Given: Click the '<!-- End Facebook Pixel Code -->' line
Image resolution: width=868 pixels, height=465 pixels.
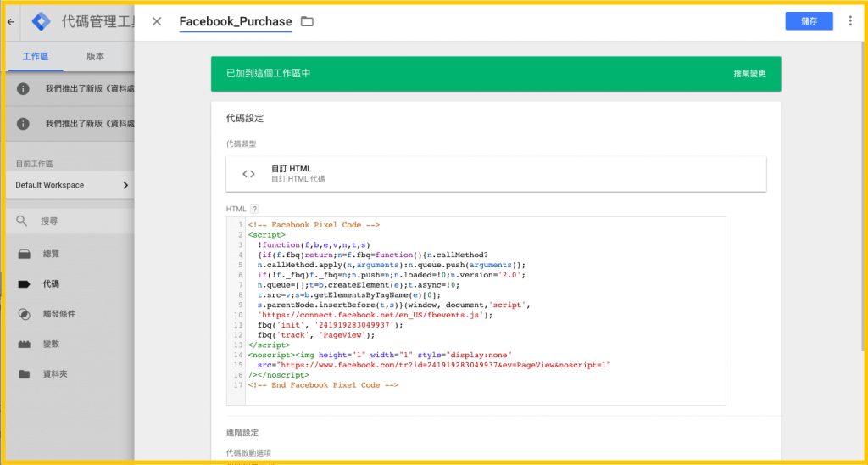Looking at the screenshot, I should [x=323, y=384].
